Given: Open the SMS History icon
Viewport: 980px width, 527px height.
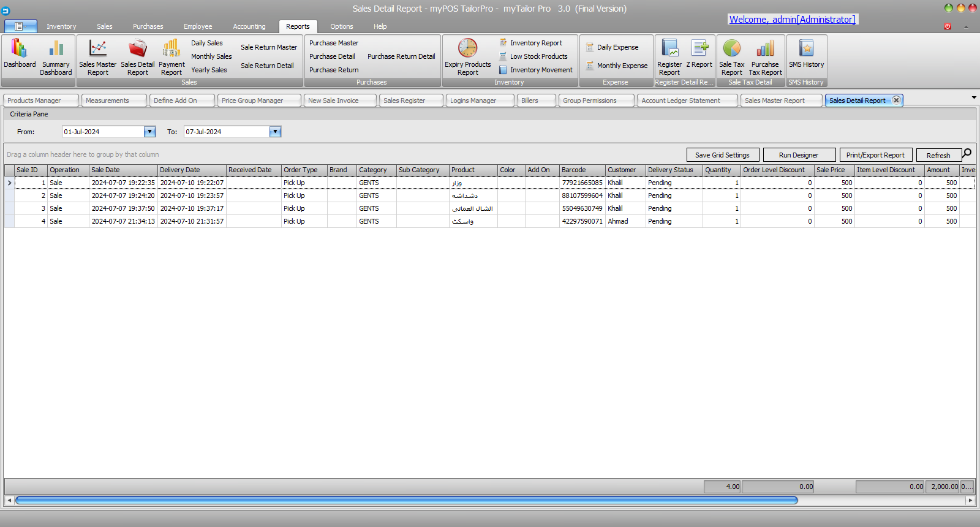Looking at the screenshot, I should (806, 48).
